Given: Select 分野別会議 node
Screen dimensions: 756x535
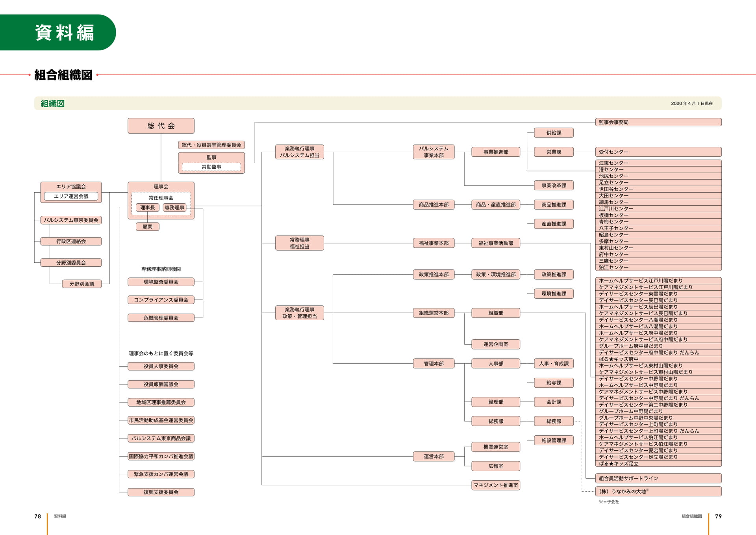Looking at the screenshot, I should point(82,284).
